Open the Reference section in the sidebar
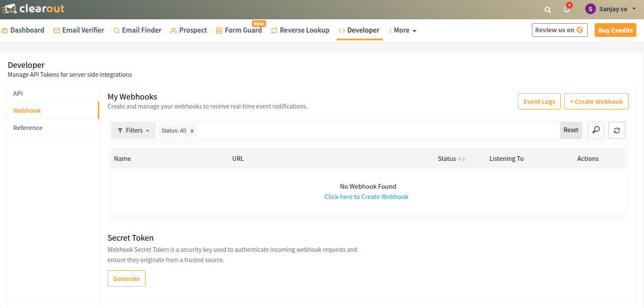 (28, 127)
